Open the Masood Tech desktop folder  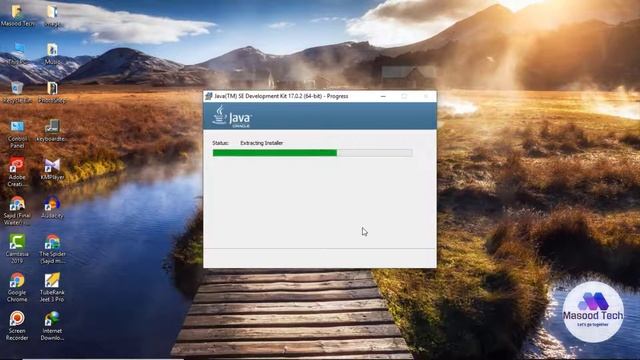(17, 16)
